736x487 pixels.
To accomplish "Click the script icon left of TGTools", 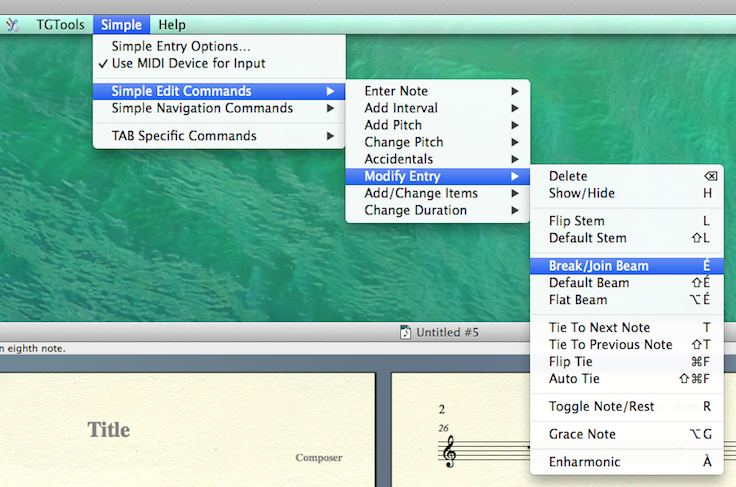I will 12,24.
